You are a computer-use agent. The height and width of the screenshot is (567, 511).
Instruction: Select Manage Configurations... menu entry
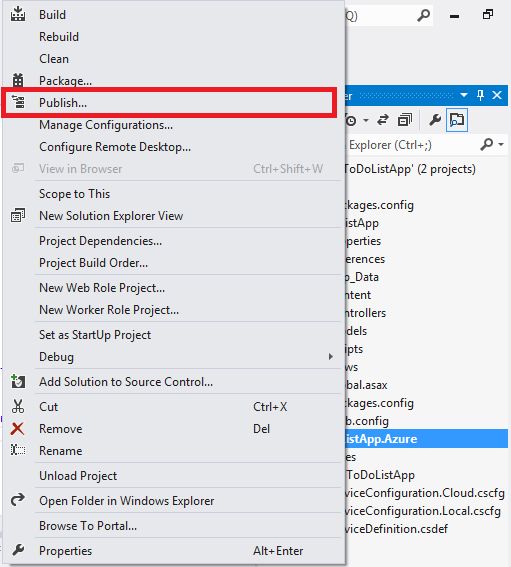(x=106, y=125)
